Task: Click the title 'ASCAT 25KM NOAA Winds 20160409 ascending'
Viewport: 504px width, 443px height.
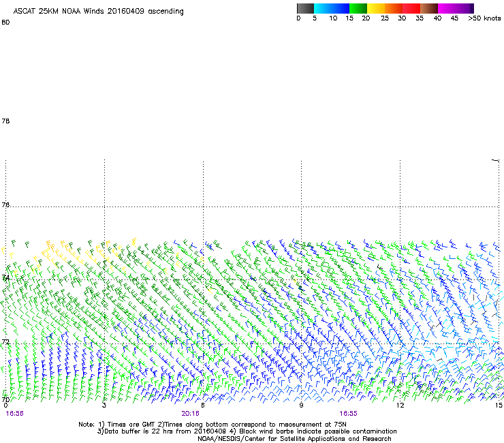Action: pos(98,11)
